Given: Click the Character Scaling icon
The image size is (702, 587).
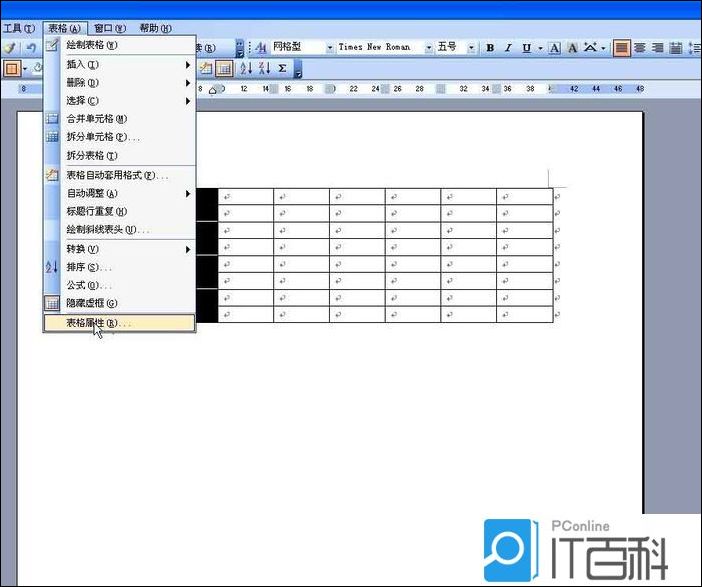Looking at the screenshot, I should (590, 47).
